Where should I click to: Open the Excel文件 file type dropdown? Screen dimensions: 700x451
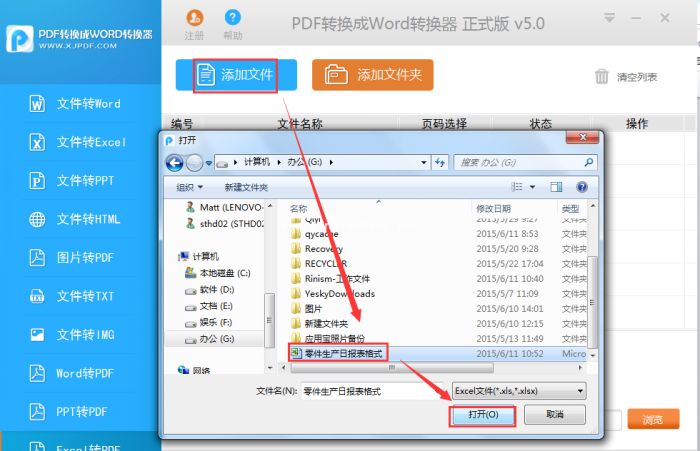[x=519, y=391]
